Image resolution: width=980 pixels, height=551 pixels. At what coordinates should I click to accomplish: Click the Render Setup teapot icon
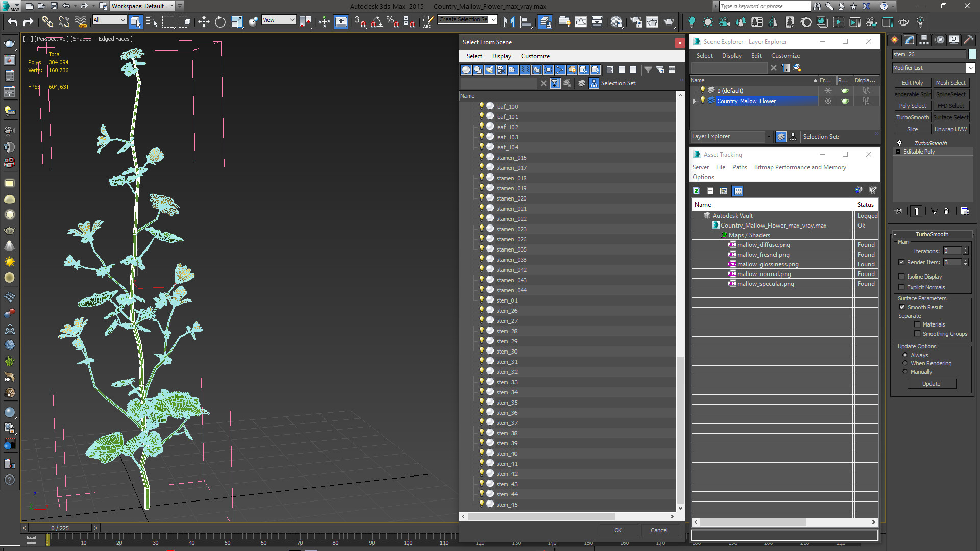point(636,21)
